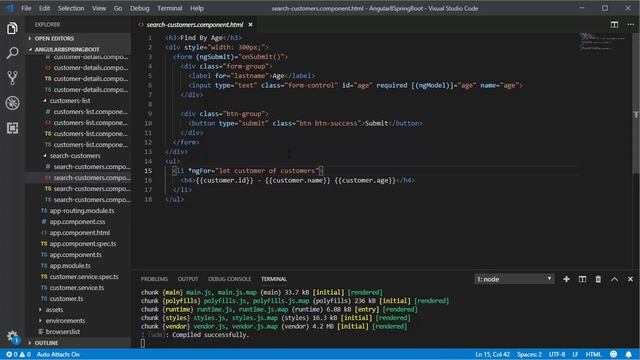Open the View menu
The image size is (640, 360).
(x=98, y=8)
